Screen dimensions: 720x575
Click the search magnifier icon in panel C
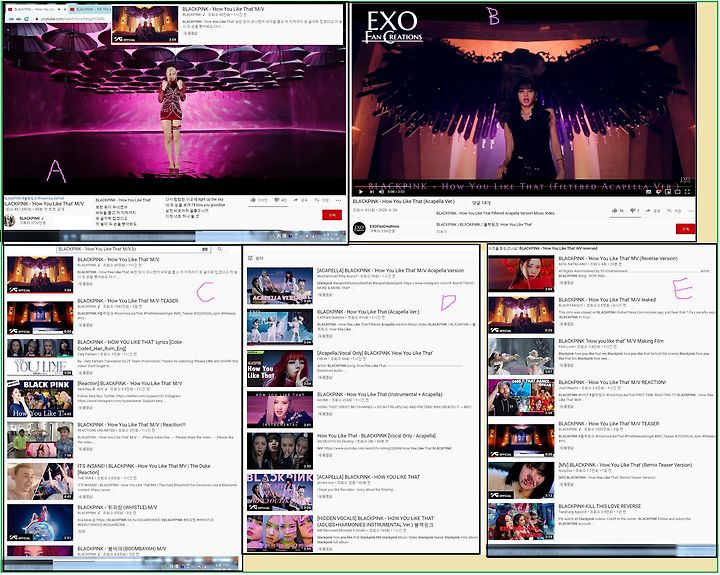tap(220, 249)
